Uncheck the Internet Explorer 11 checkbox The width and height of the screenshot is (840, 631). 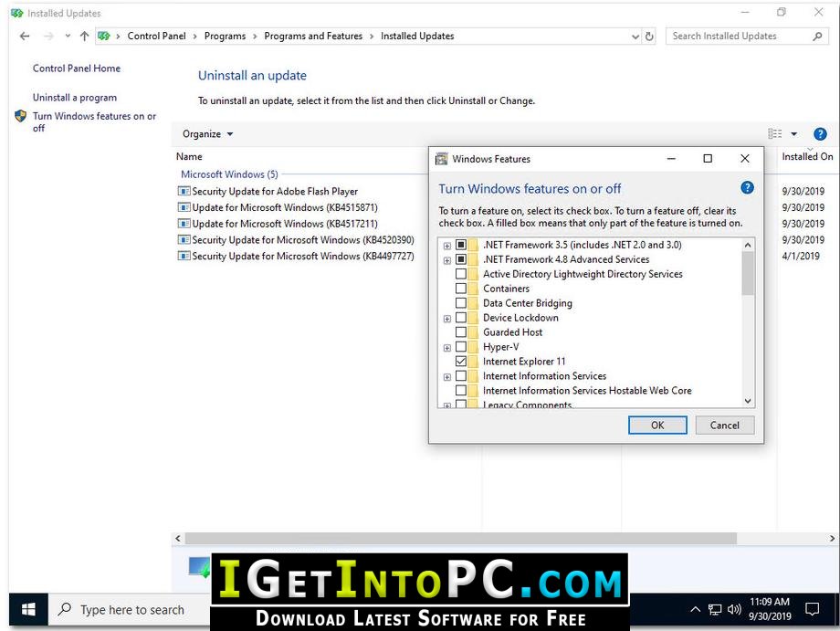[x=461, y=361]
